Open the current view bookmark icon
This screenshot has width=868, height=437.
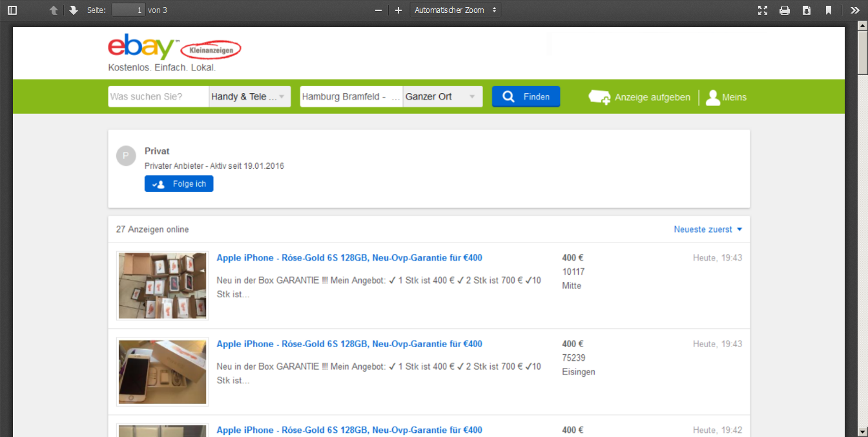coord(829,10)
